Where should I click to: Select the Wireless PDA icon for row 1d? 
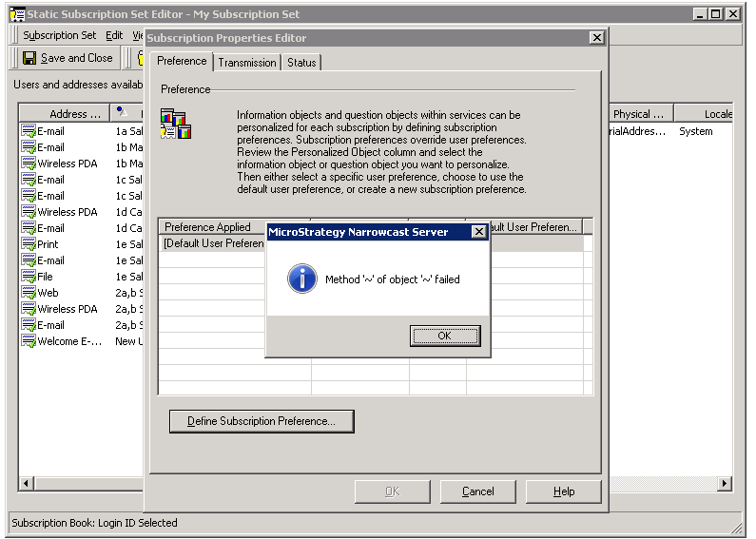pos(28,212)
